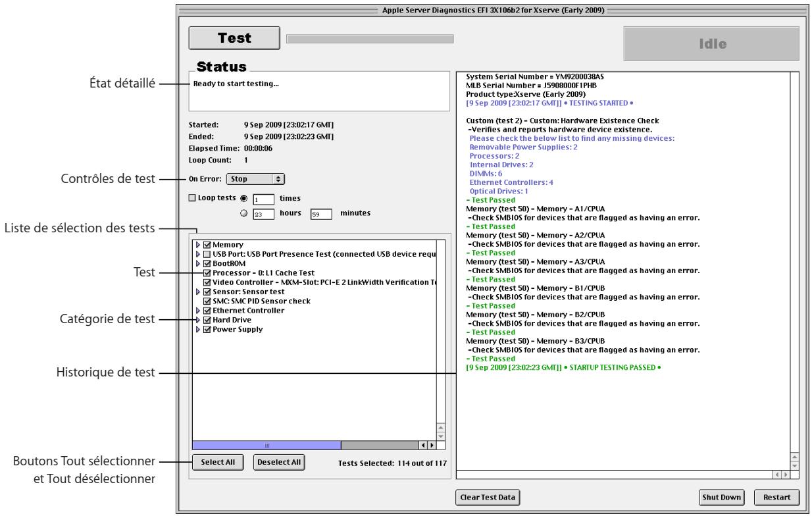The width and height of the screenshot is (812, 516).
Task: Expand the Sensor category triangle
Action: pyautogui.click(x=199, y=292)
